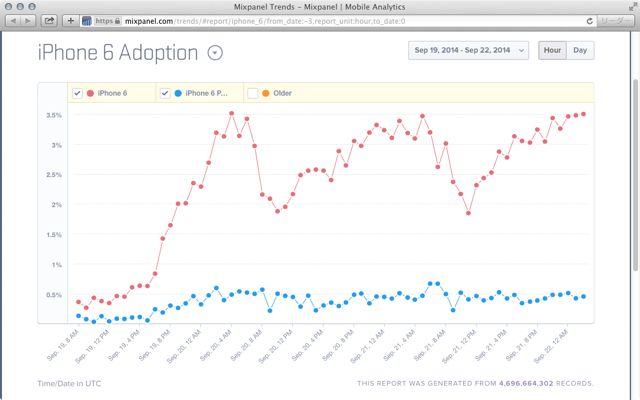Enter fullscreen using the window's corner arrows
The width and height of the screenshot is (640, 400).
click(x=633, y=7)
